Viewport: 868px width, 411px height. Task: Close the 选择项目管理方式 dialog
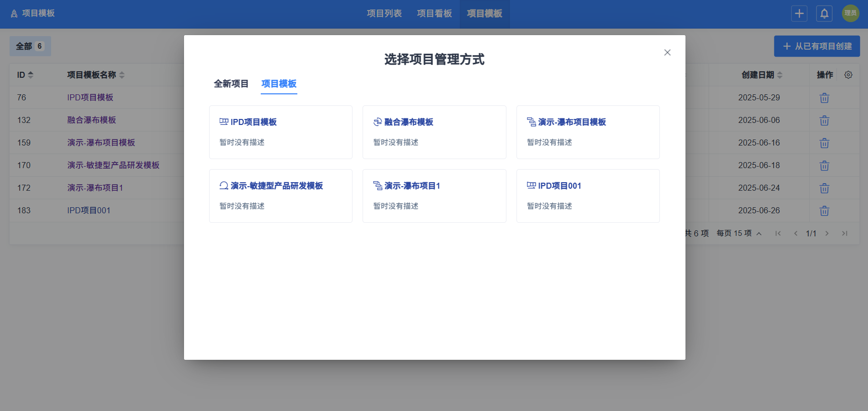point(667,53)
